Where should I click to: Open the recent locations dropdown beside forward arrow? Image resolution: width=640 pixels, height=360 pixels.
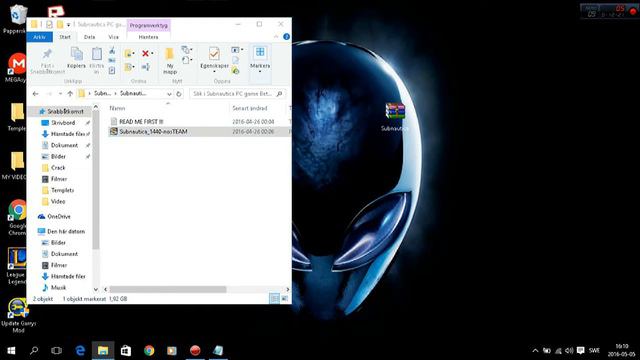(60, 94)
